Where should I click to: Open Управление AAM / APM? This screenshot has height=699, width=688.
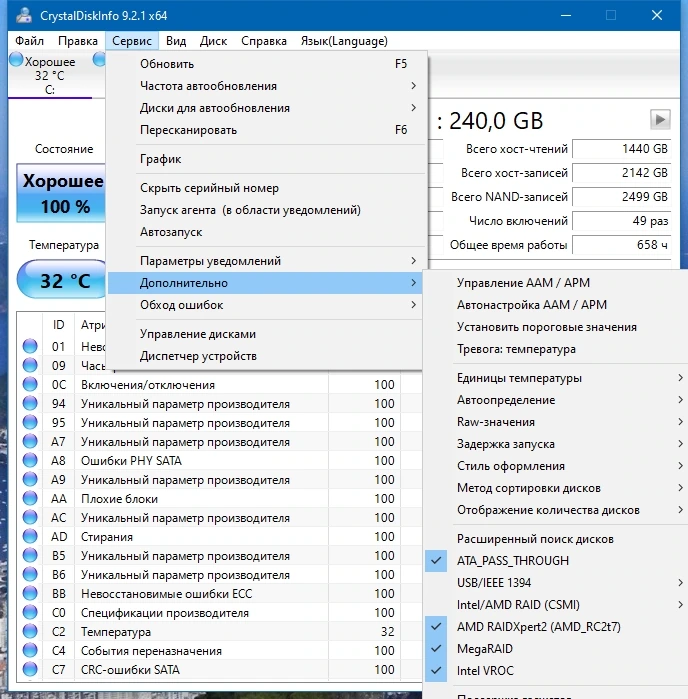(555, 283)
